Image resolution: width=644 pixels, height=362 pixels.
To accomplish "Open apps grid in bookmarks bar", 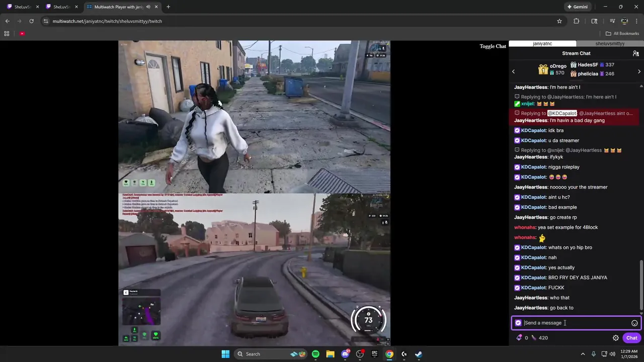I will (x=7, y=34).
